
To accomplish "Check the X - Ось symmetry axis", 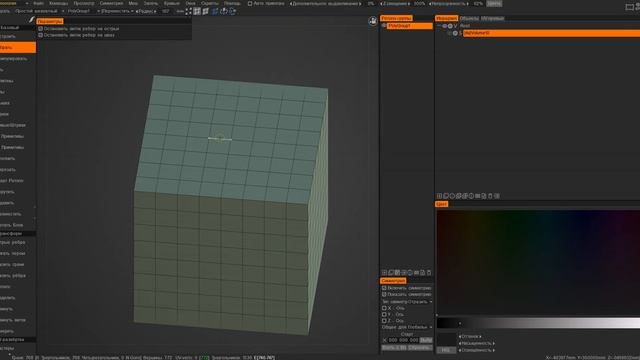I will tap(384, 308).
